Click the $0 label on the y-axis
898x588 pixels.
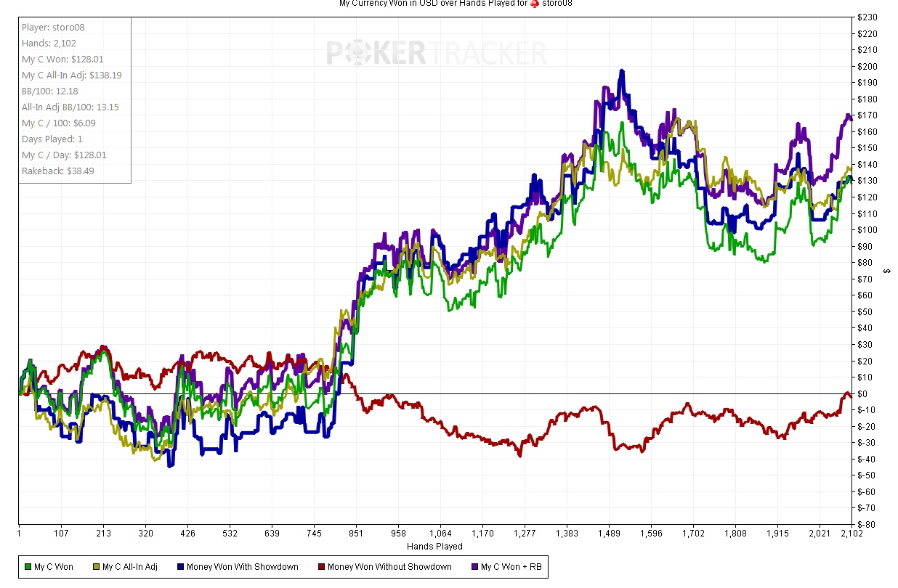tap(865, 394)
